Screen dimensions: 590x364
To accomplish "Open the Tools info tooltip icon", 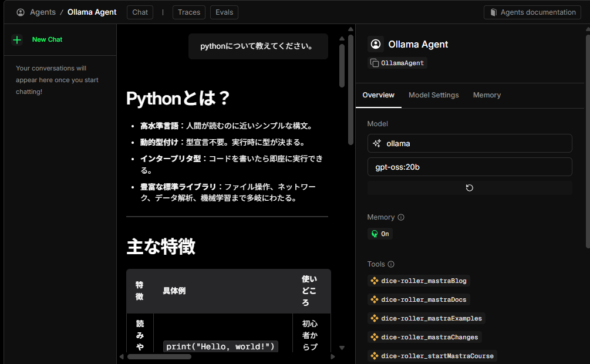I will click(390, 264).
